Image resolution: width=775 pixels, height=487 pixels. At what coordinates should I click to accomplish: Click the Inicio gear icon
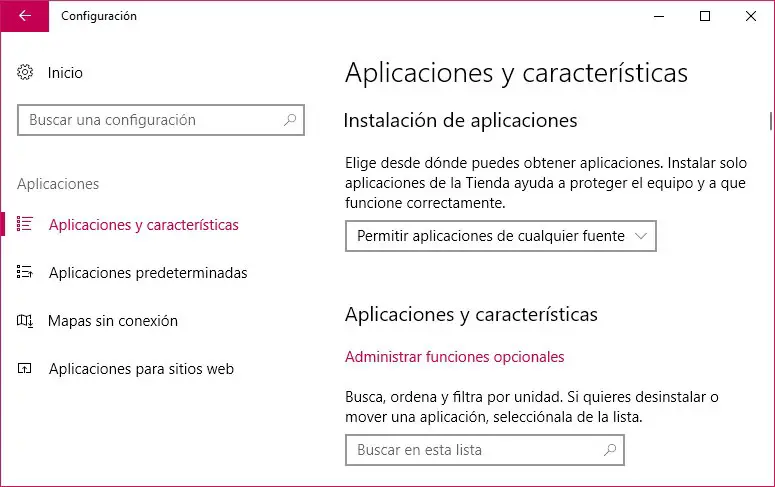point(26,73)
